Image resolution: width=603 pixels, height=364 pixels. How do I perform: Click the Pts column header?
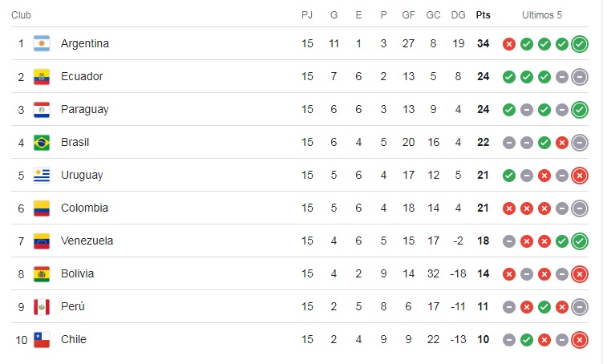tap(483, 15)
